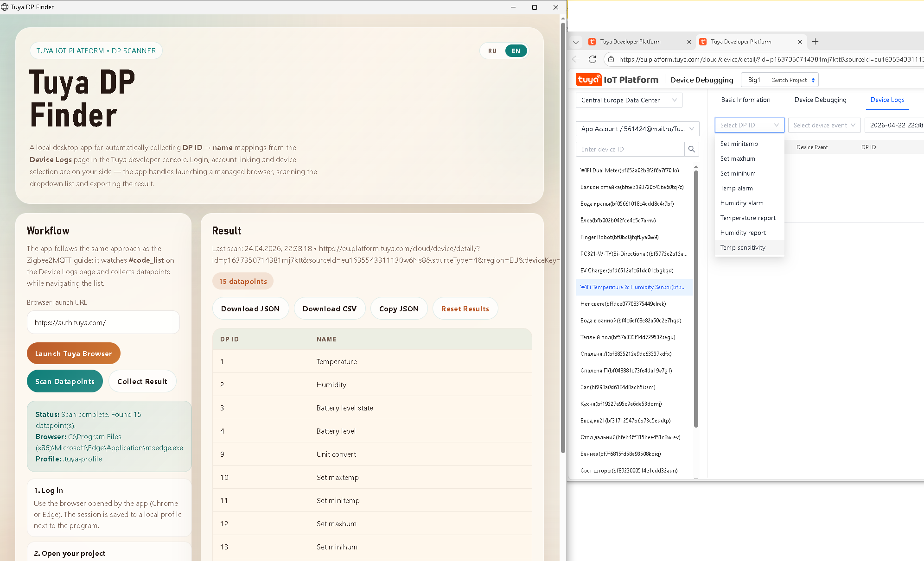The height and width of the screenshot is (561, 924).
Task: Click the Browser launch URL input field
Action: 103,322
